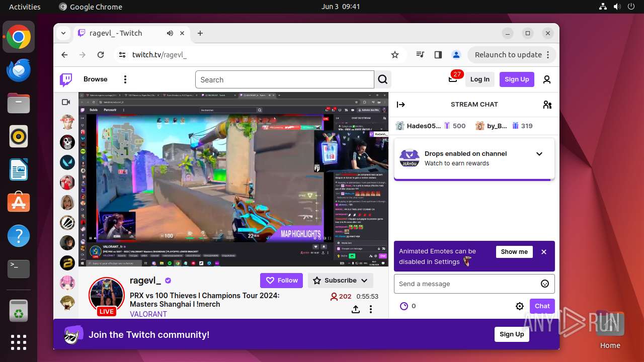Follow the ragevl_ channel
Image resolution: width=644 pixels, height=362 pixels.
281,281
